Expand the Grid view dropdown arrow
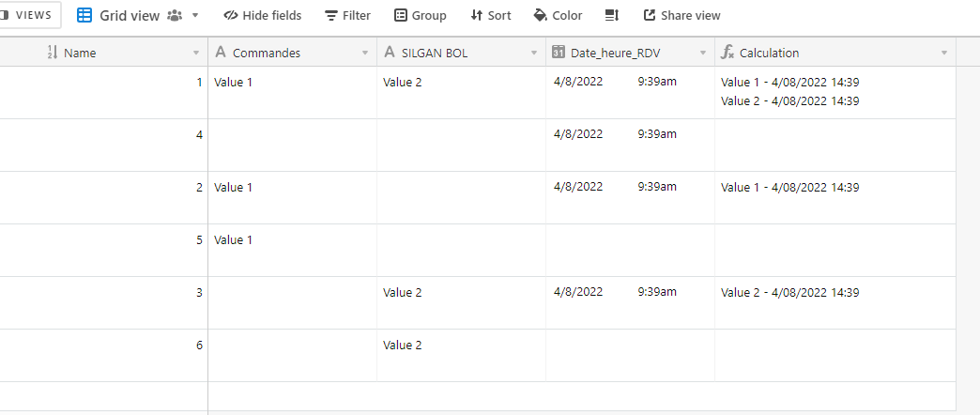Viewport: 980px width, 415px height. 195,16
